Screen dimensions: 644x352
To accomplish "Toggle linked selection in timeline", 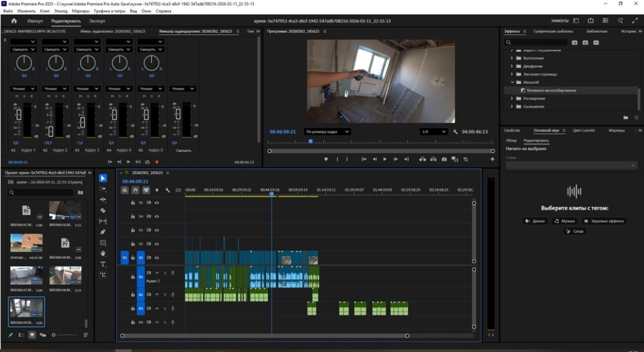I will [146, 190].
